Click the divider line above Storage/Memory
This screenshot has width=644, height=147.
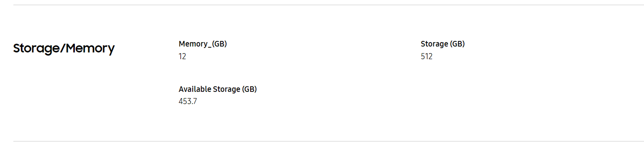point(328,5)
